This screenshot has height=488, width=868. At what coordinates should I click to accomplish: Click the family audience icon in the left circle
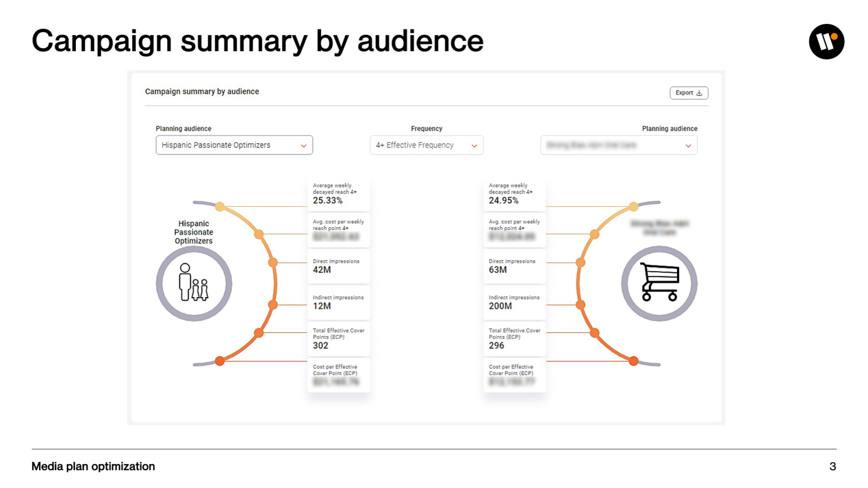[193, 282]
